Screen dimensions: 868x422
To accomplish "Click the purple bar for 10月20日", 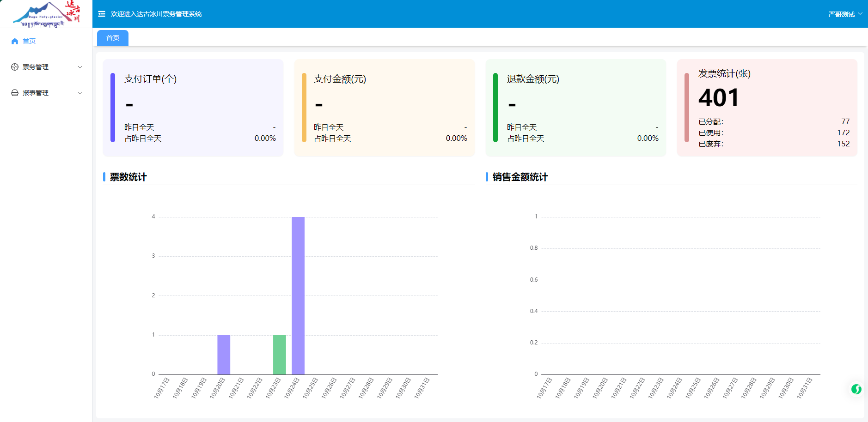I will (x=224, y=355).
